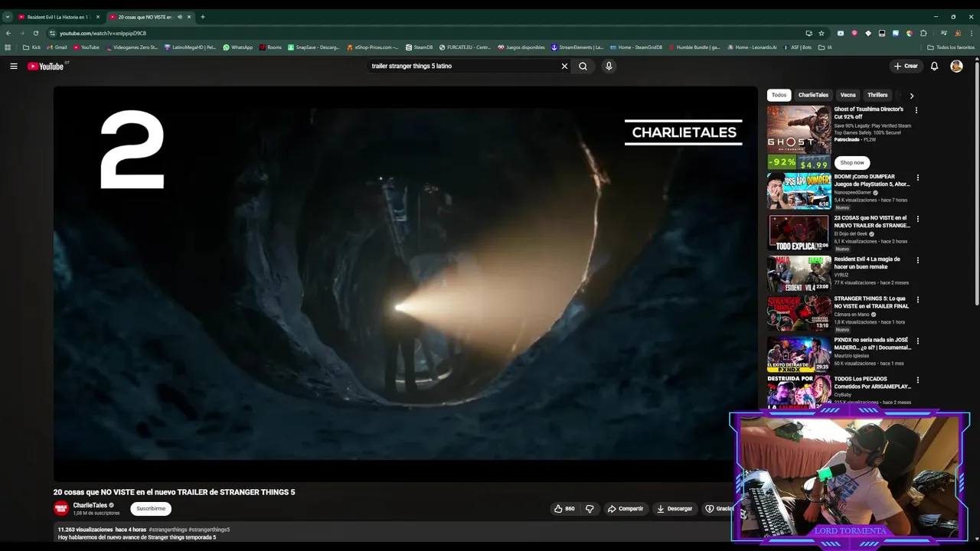Open the Todos los favoritos bookmarks folder
This screenshot has width=980, height=551.
951,47
